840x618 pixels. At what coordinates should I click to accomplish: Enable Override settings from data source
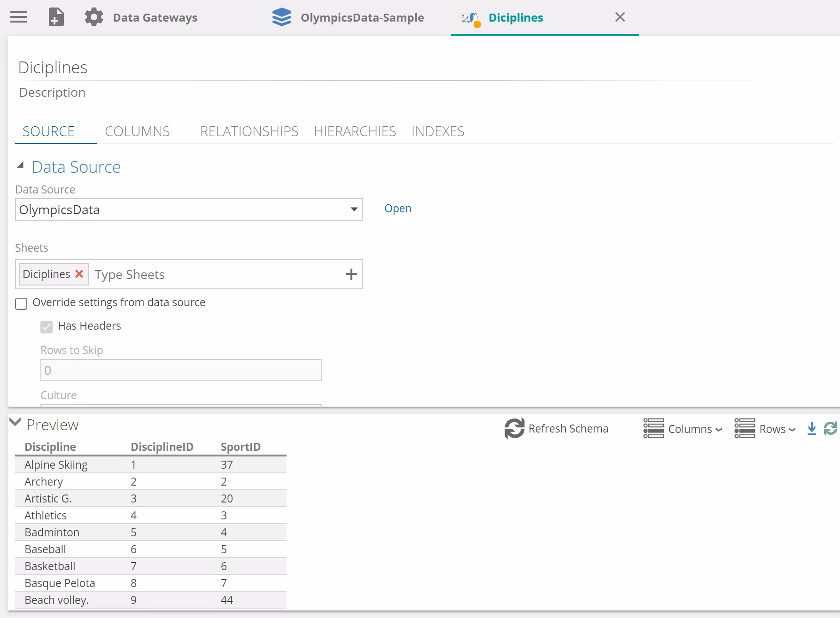tap(21, 303)
